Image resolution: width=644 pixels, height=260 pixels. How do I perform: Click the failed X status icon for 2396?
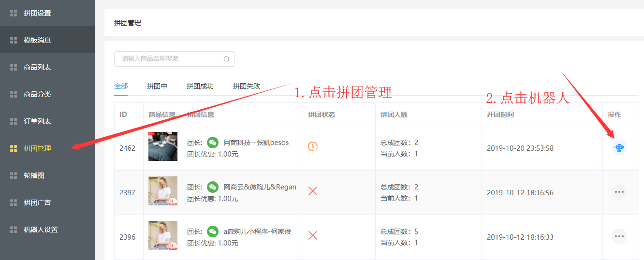tap(313, 235)
